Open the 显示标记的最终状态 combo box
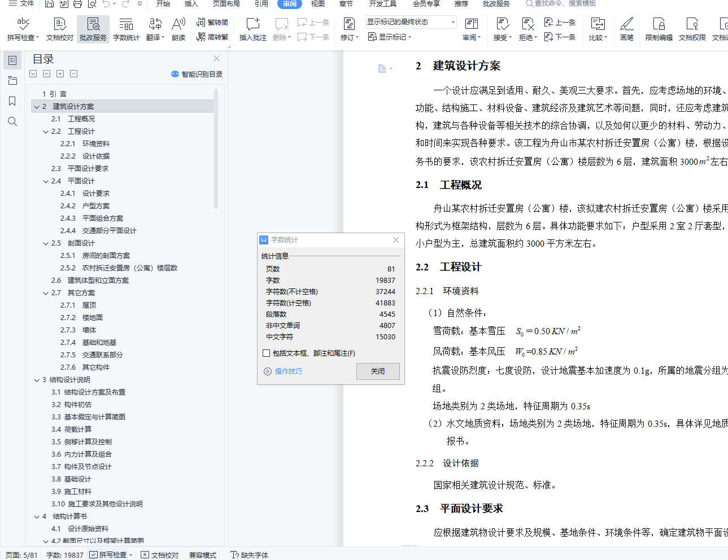 tap(411, 22)
